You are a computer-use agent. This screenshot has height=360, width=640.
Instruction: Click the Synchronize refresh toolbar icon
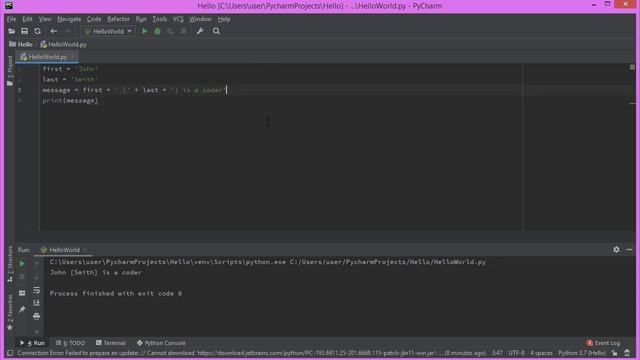[x=38, y=31]
